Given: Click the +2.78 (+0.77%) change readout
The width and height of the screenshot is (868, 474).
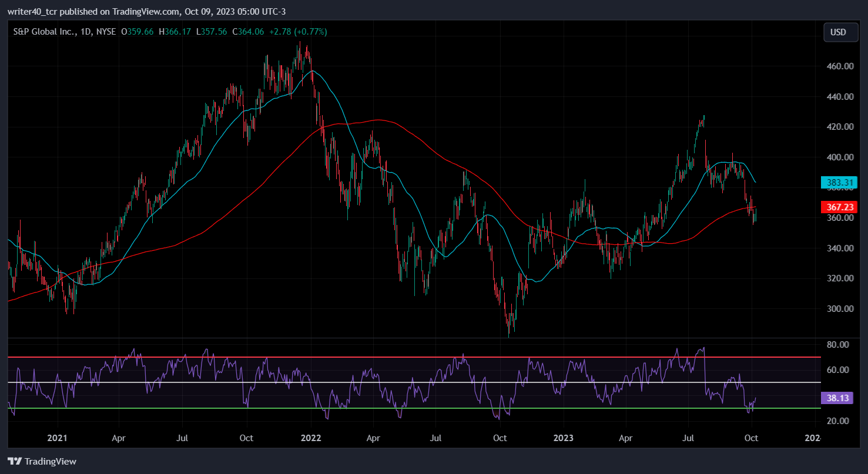Looking at the screenshot, I should pos(299,32).
